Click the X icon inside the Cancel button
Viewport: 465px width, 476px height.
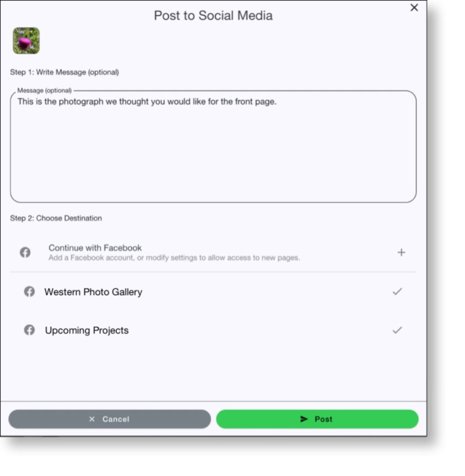click(92, 419)
